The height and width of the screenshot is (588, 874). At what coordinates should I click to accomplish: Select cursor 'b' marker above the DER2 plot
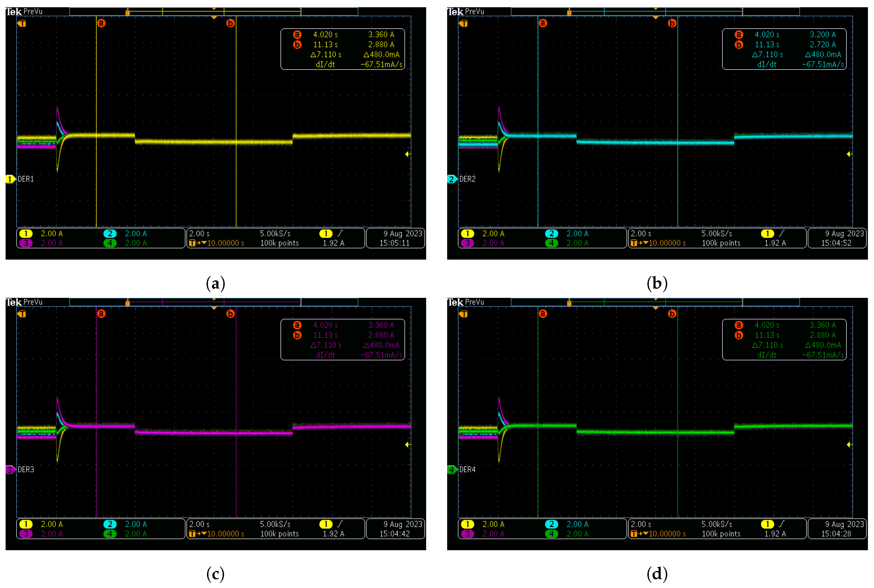672,23
